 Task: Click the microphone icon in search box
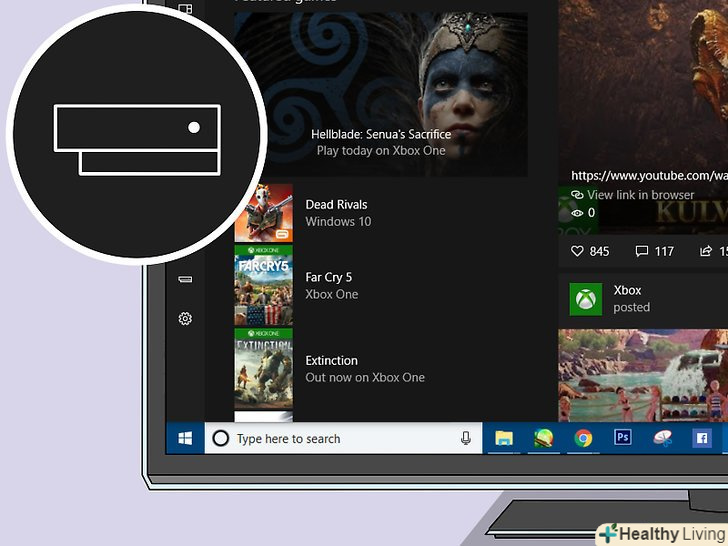tap(466, 438)
